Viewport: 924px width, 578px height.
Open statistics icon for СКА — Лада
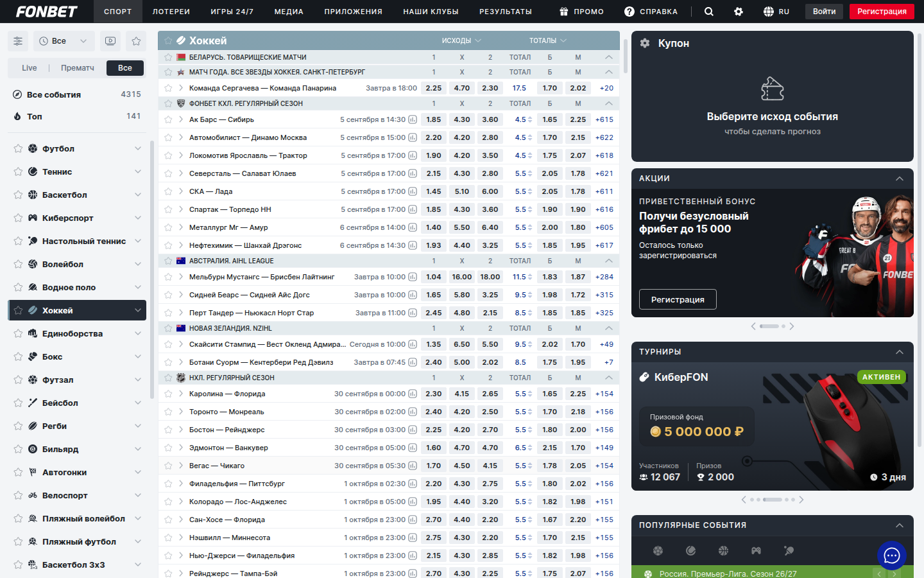click(413, 191)
